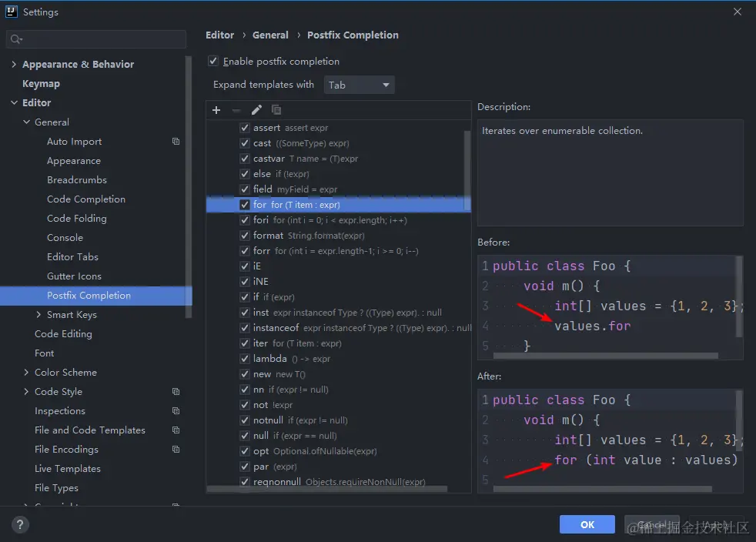Click the project-level icon beside File Encodings
This screenshot has height=542, width=756.
tap(176, 450)
